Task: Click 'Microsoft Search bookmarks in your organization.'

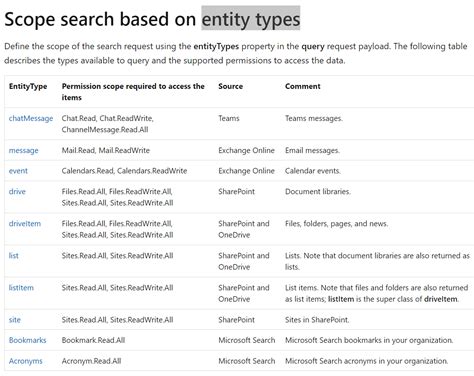Action: [x=369, y=340]
